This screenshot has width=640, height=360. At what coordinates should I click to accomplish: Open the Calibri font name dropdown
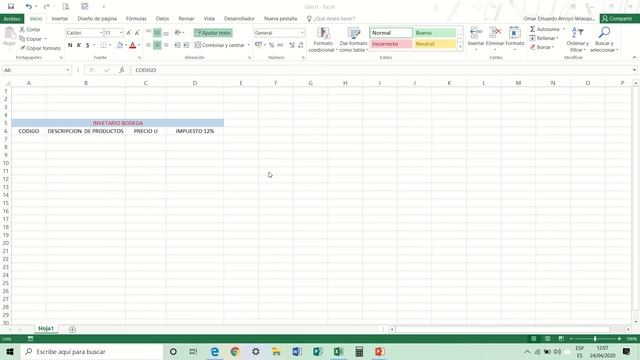click(101, 33)
